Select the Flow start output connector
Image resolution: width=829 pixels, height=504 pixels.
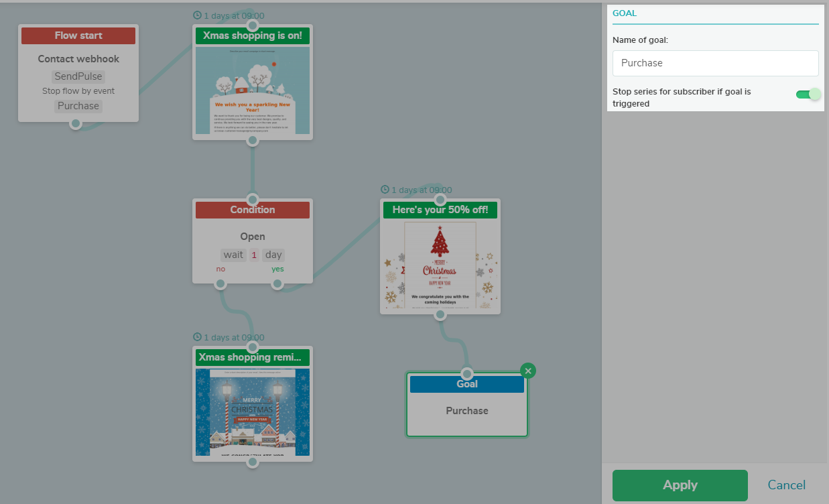point(76,123)
